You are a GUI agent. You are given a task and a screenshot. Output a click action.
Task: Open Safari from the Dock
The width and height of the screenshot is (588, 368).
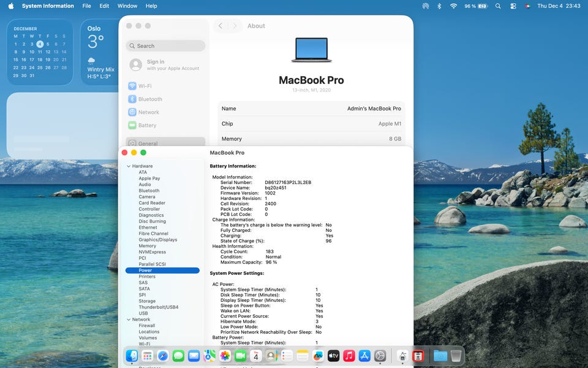point(163,356)
